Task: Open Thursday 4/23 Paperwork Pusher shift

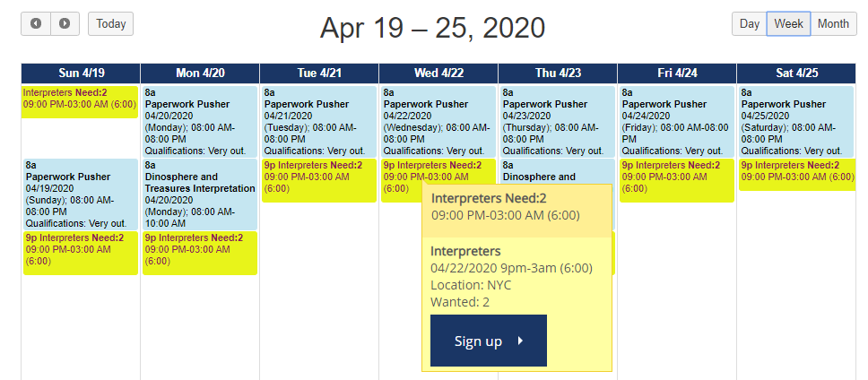Action: [557, 121]
